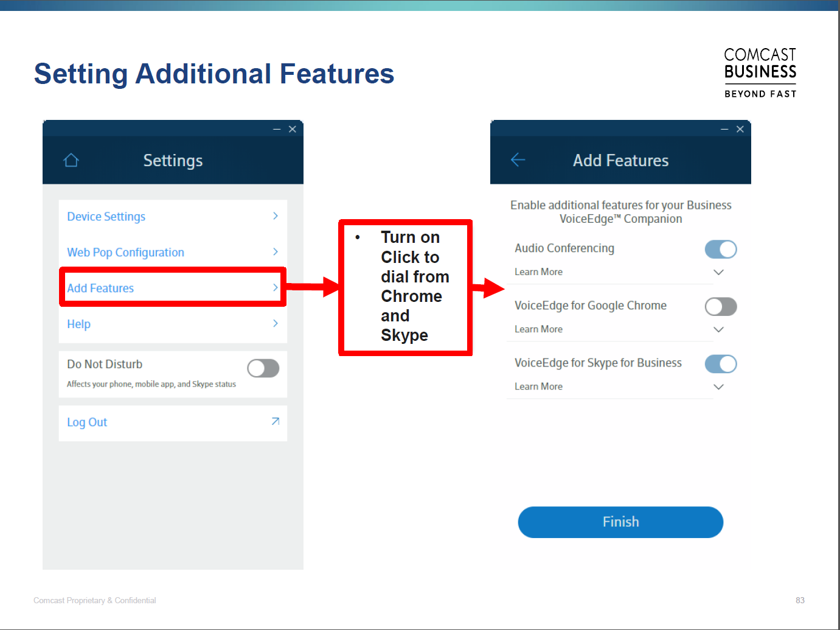Click the Do Not Disturb label
840x630 pixels.
pos(105,364)
